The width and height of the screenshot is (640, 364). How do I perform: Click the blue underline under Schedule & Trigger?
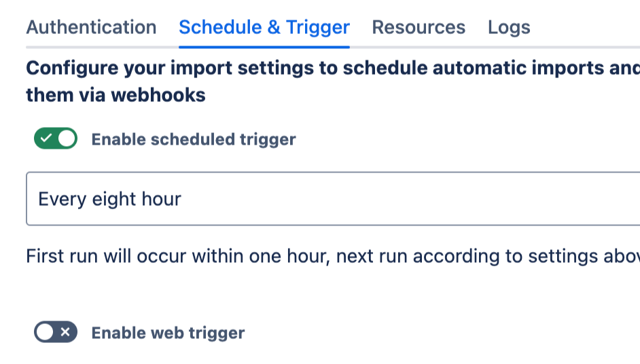[264, 47]
